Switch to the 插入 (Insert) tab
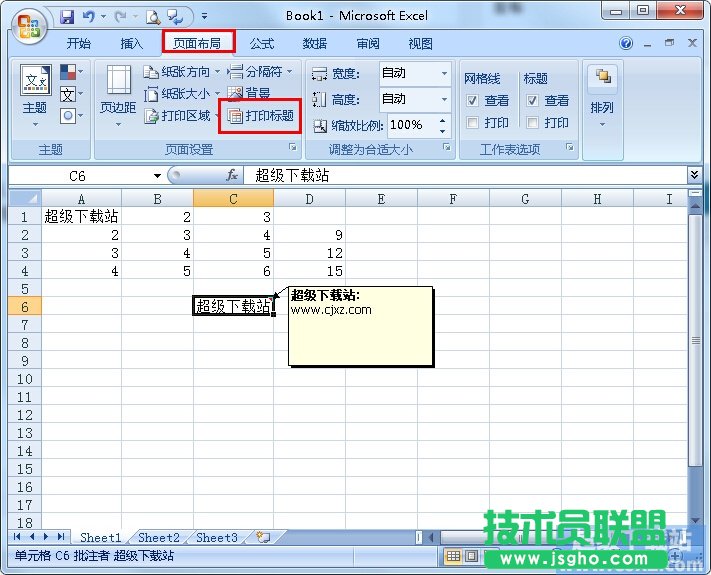Screen dimensions: 711x575 click(x=131, y=44)
